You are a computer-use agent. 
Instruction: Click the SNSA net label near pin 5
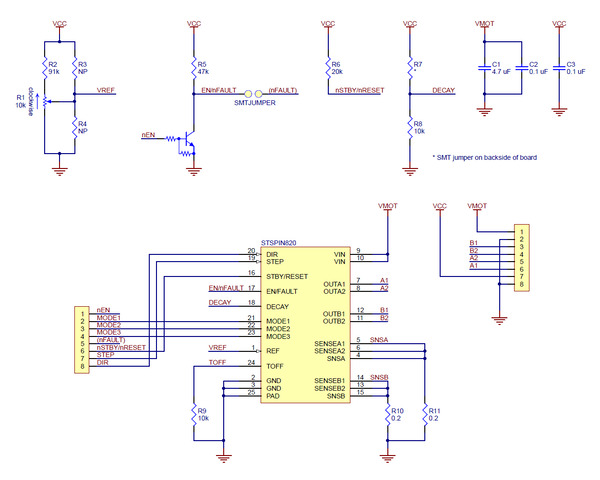(x=379, y=340)
